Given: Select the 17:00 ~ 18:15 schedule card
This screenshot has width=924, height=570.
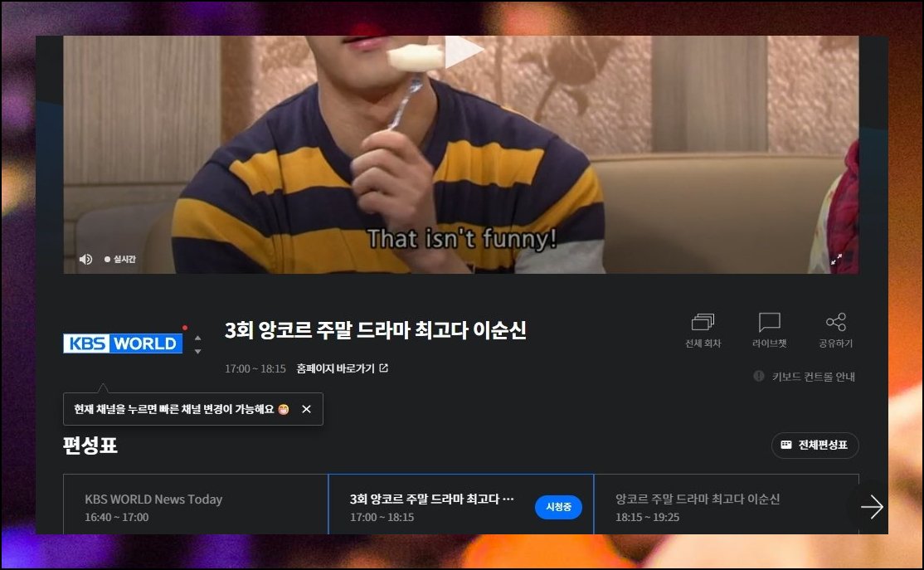Looking at the screenshot, I should click(x=461, y=504).
